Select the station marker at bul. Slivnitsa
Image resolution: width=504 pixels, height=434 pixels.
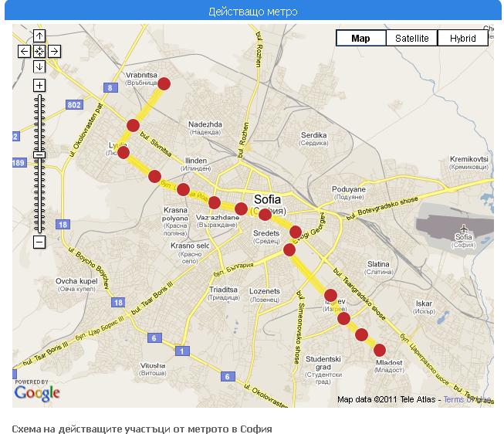(133, 125)
